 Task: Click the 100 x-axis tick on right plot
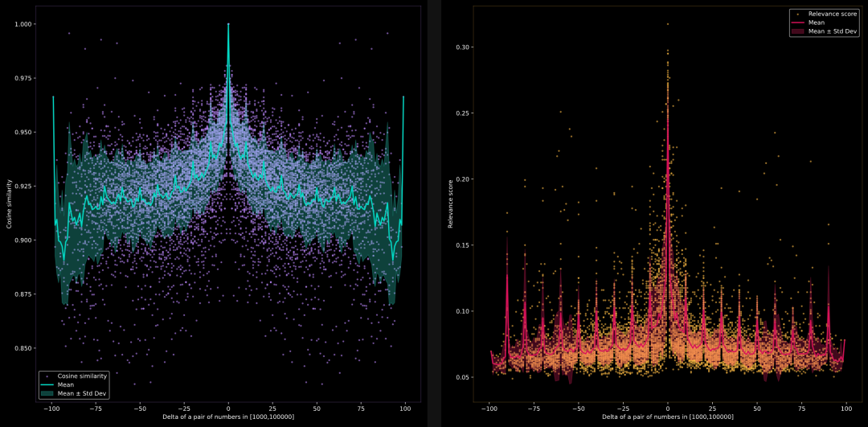(x=846, y=407)
